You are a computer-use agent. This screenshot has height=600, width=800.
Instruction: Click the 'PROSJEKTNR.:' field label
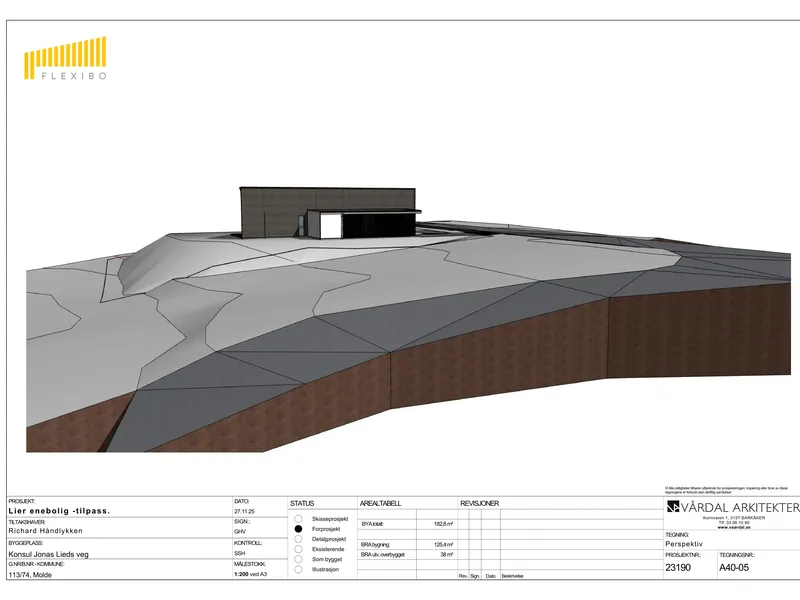point(683,555)
